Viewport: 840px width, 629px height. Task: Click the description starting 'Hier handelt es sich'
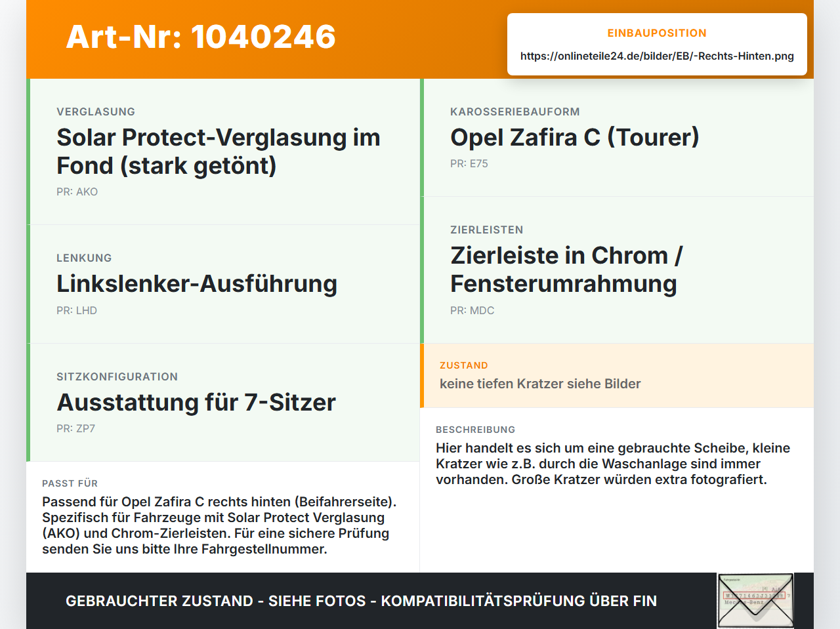click(613, 464)
